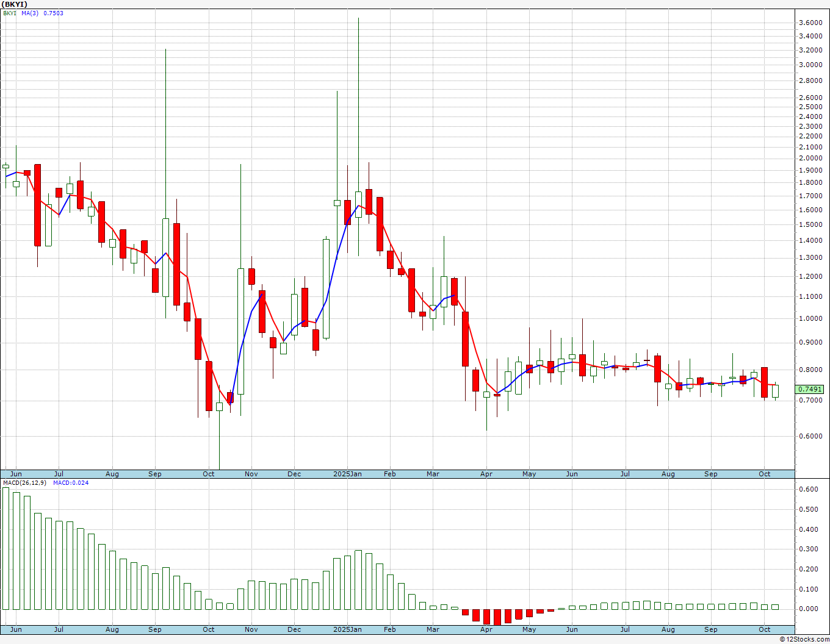
Task: Click the May marker on MACD panel axis
Action: pos(529,629)
